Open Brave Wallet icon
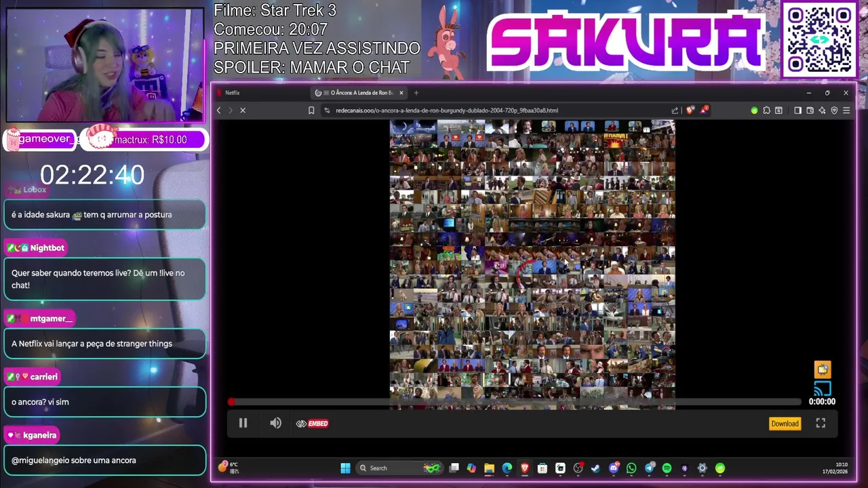 (x=810, y=110)
